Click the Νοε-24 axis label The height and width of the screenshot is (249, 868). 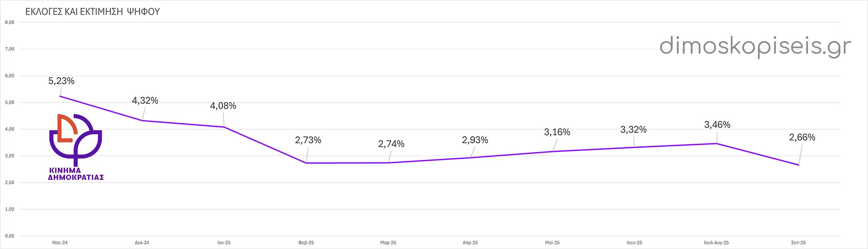tap(60, 243)
